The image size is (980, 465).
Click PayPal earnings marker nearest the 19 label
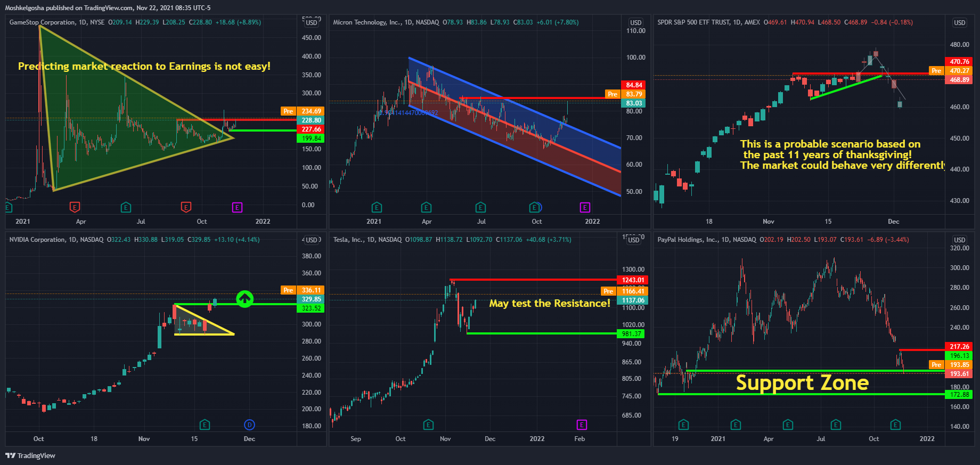pos(683,425)
